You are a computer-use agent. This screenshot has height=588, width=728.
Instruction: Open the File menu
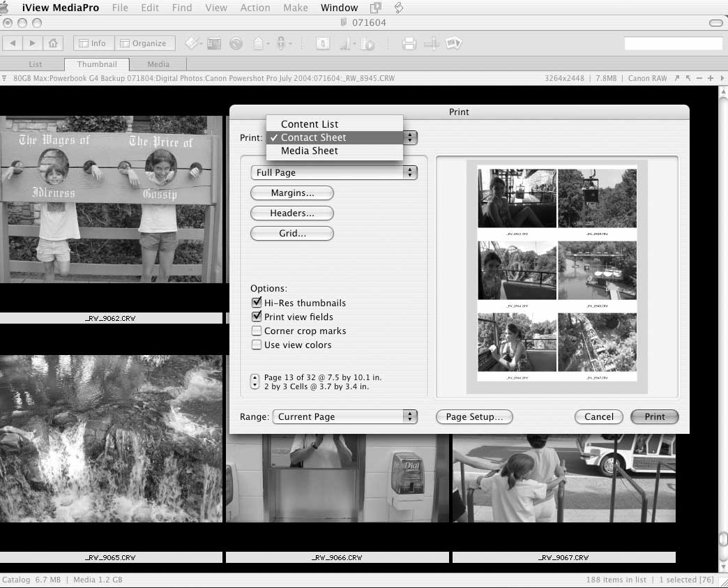point(120,8)
